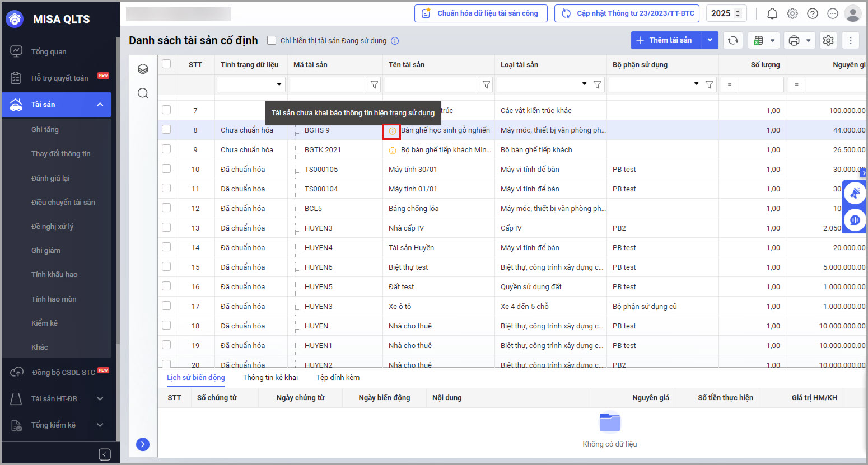This screenshot has height=465, width=868.
Task: Click the layers icon in side panel
Action: [143, 69]
